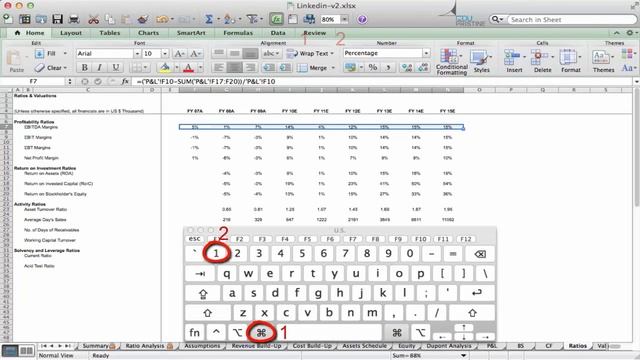Open the Layout ribbon tab

pyautogui.click(x=71, y=33)
